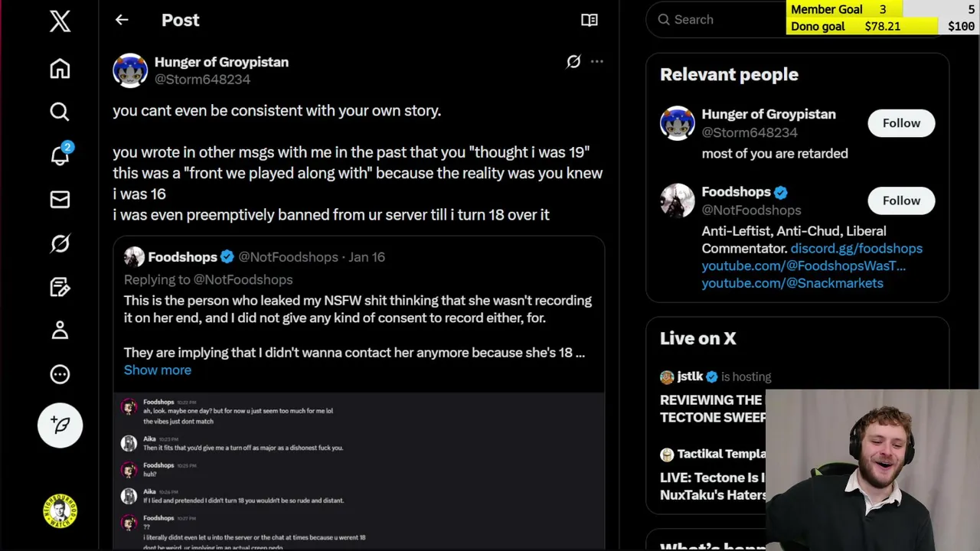Click Grok icon on post header
The height and width of the screenshot is (551, 980).
(573, 62)
